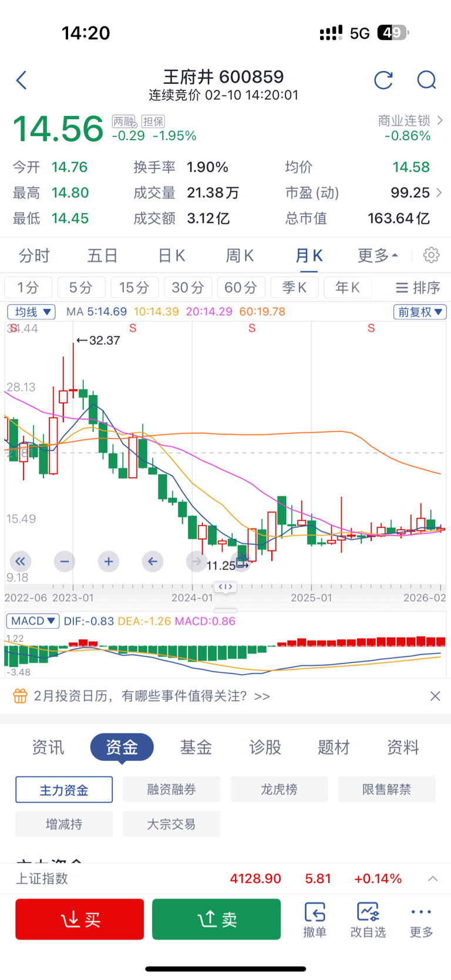451x980 pixels.
Task: Select 融资融券 sub-category
Action: pyautogui.click(x=171, y=790)
